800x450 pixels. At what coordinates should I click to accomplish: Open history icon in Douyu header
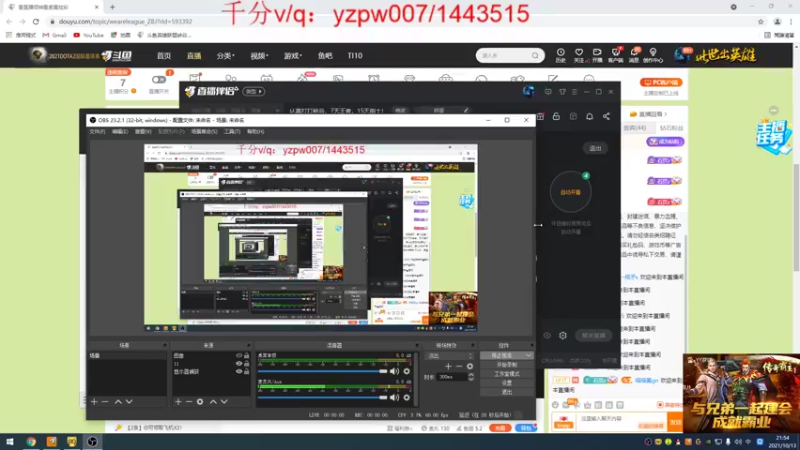pyautogui.click(x=560, y=55)
